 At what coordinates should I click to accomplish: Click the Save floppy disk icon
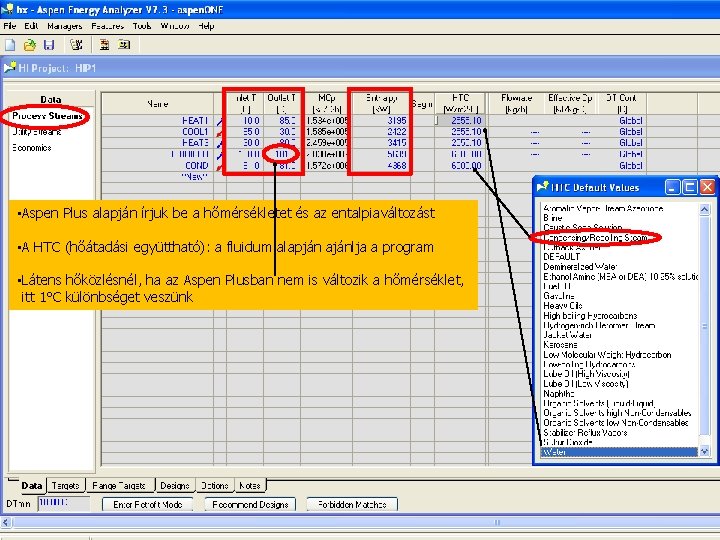click(x=49, y=45)
